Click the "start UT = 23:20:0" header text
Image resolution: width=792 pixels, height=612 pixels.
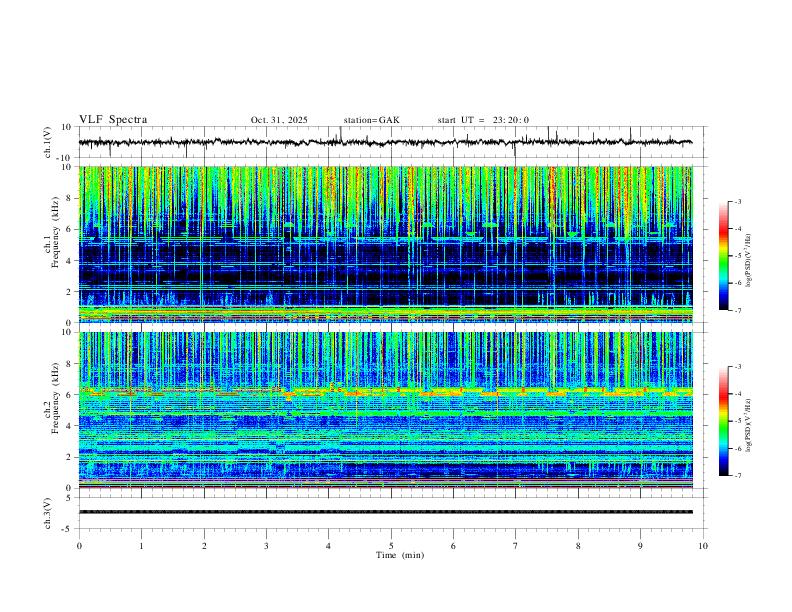(483, 120)
